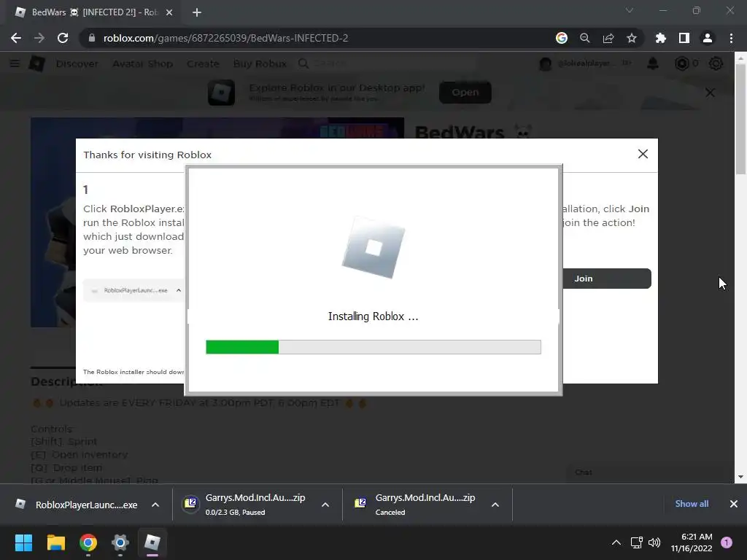This screenshot has width=747, height=560.
Task: Open the Discover menu item
Action: (x=77, y=63)
